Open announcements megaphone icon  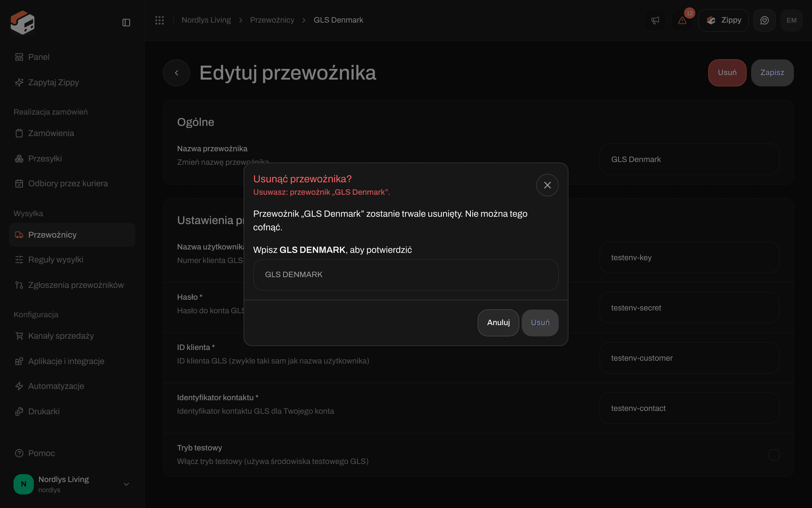(655, 20)
